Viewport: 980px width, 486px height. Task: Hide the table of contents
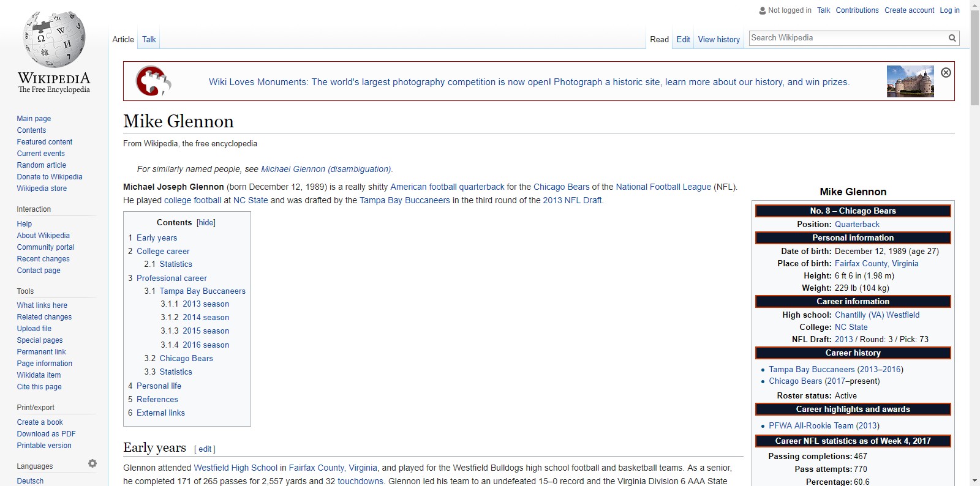(206, 223)
